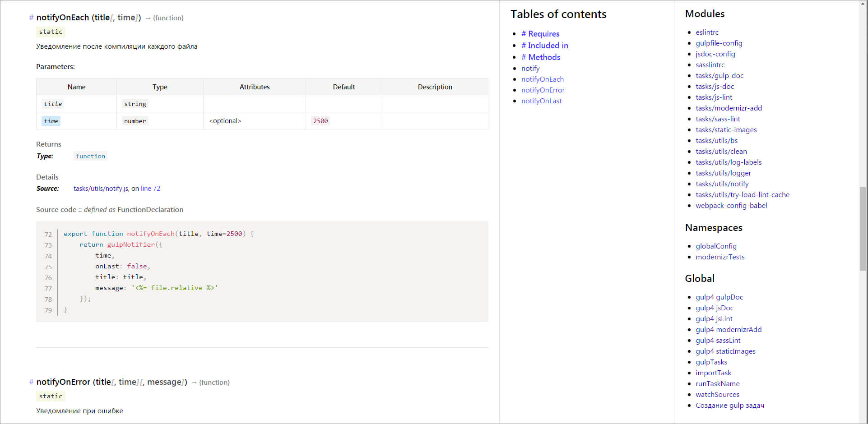Go to tasks/utils/logger module
868x424 pixels.
[x=724, y=173]
